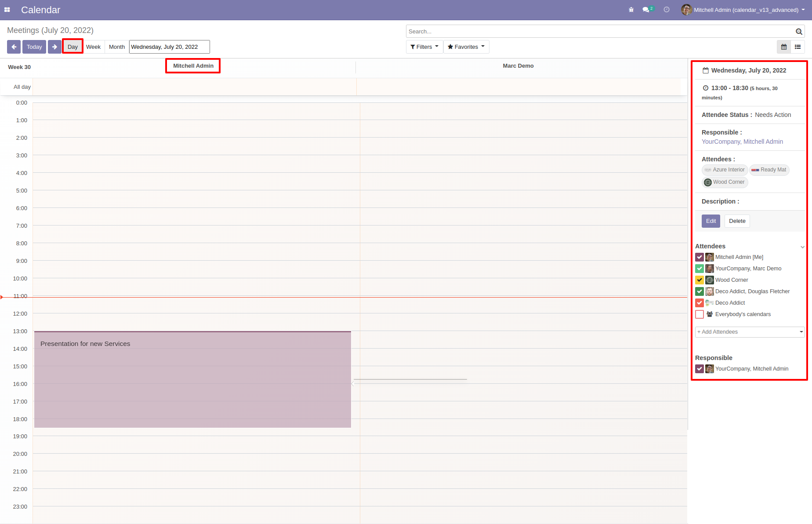Screen dimensions: 812x524
Task: Click Azure Interior attendee tag
Action: pyautogui.click(x=725, y=170)
